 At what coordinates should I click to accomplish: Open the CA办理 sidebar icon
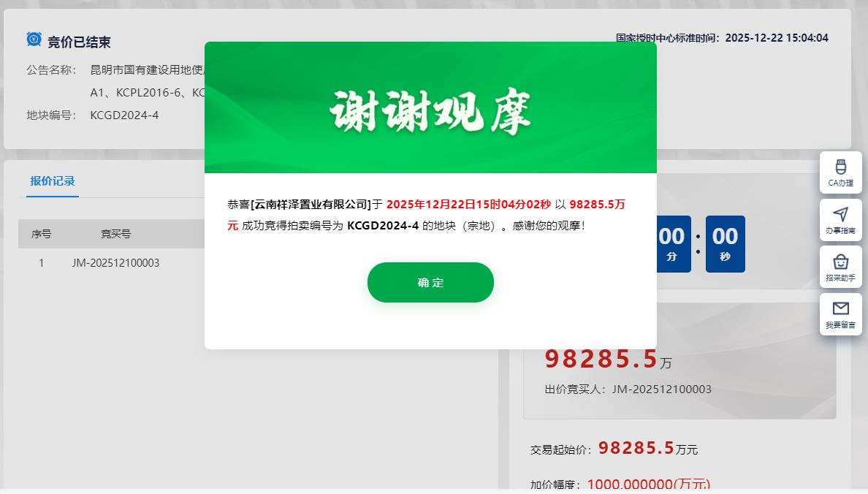click(x=840, y=172)
